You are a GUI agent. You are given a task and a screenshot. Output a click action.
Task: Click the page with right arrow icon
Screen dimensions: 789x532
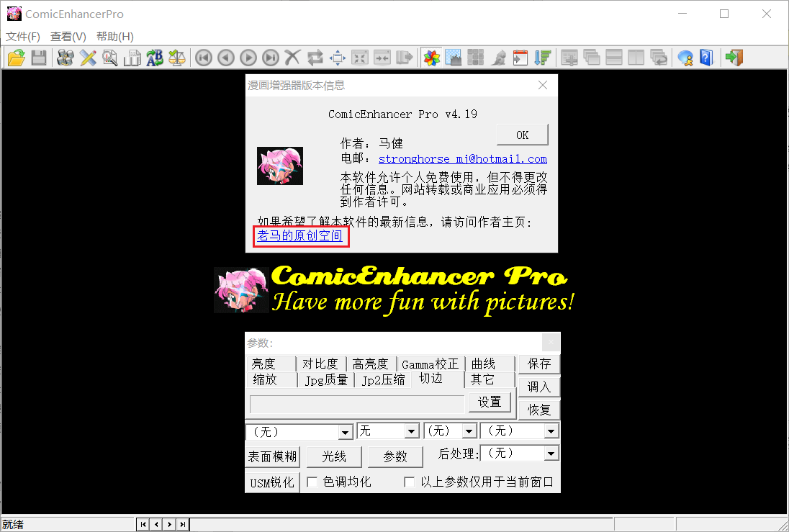(404, 58)
